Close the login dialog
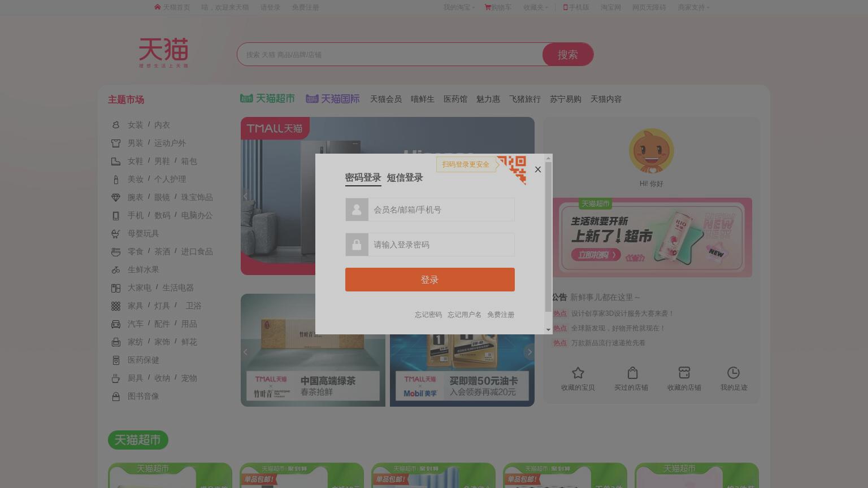 click(x=538, y=169)
